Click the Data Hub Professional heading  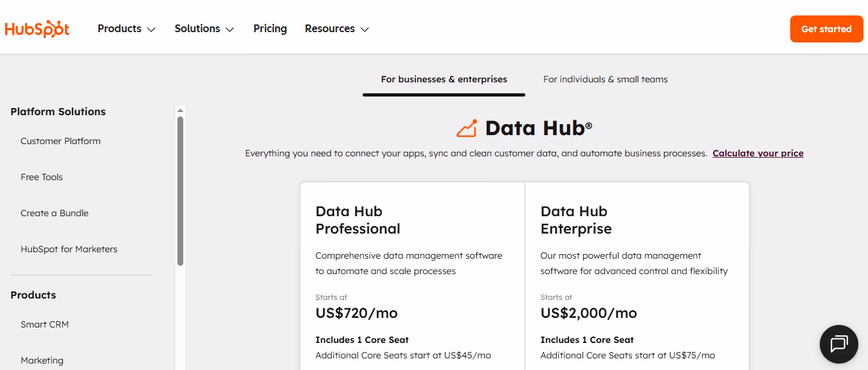(358, 220)
